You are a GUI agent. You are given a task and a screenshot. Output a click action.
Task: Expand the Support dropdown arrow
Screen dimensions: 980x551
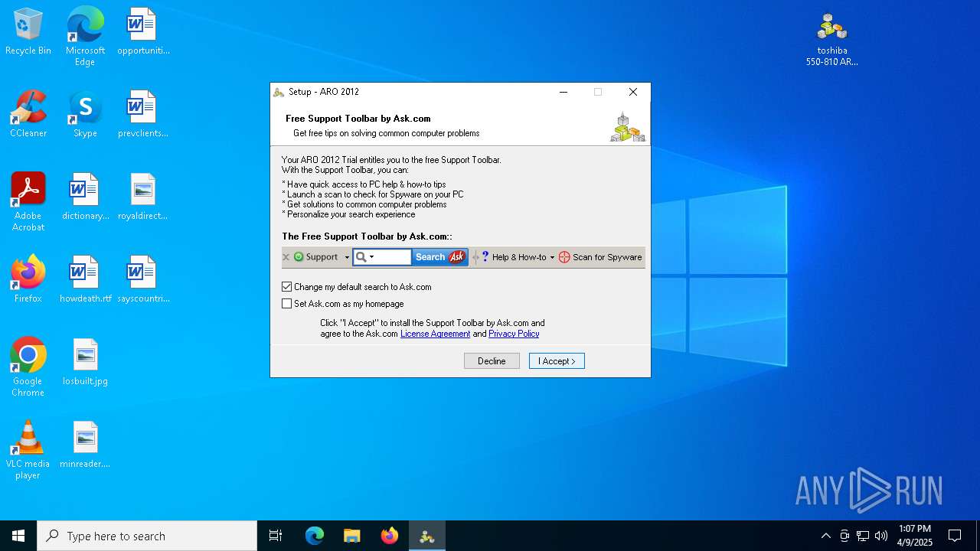tap(347, 257)
